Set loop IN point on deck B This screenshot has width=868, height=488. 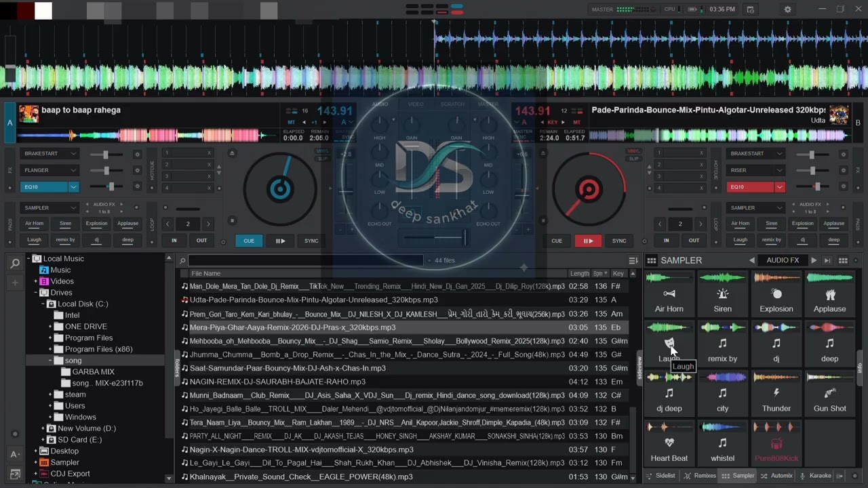coord(667,241)
